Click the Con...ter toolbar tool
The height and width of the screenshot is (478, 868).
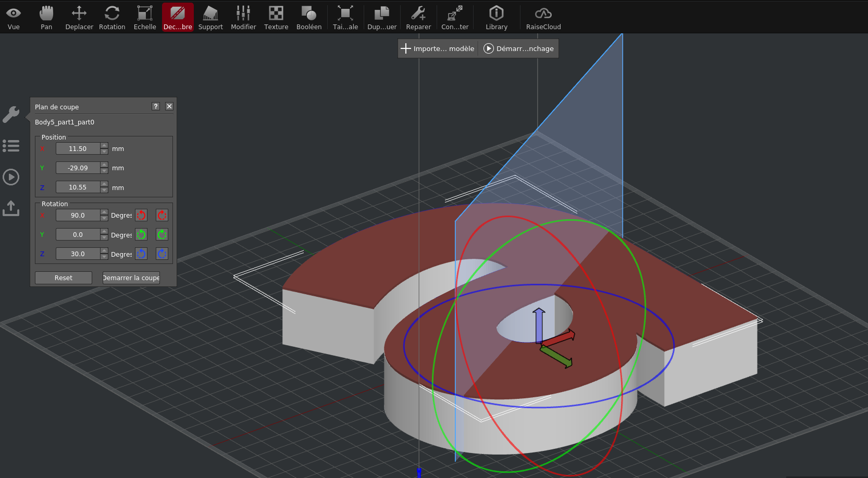(x=455, y=18)
